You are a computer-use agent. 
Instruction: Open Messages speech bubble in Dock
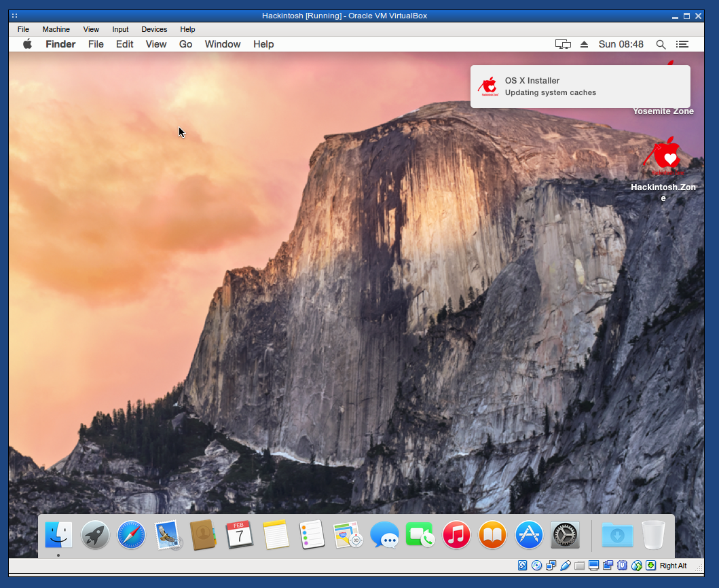pyautogui.click(x=384, y=535)
